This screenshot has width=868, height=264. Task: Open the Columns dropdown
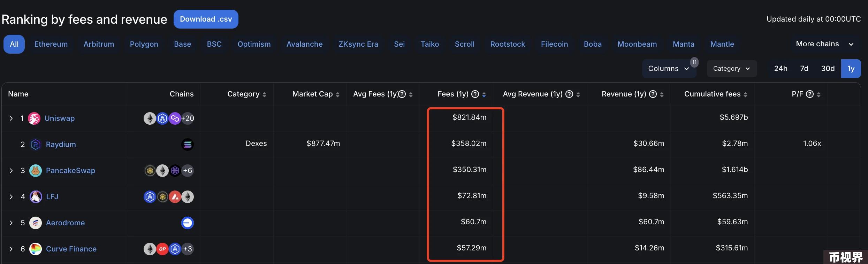coord(669,69)
